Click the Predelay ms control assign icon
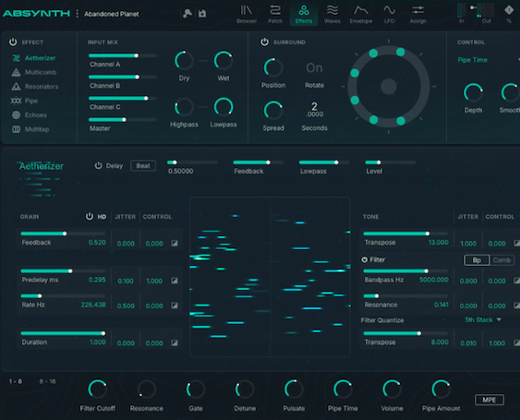The height and width of the screenshot is (420, 520). point(175,281)
